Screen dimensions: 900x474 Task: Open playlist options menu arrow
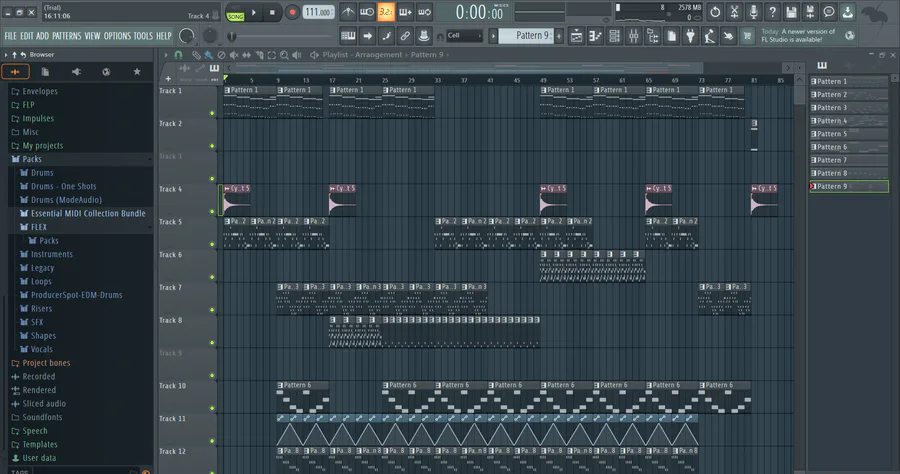point(166,55)
